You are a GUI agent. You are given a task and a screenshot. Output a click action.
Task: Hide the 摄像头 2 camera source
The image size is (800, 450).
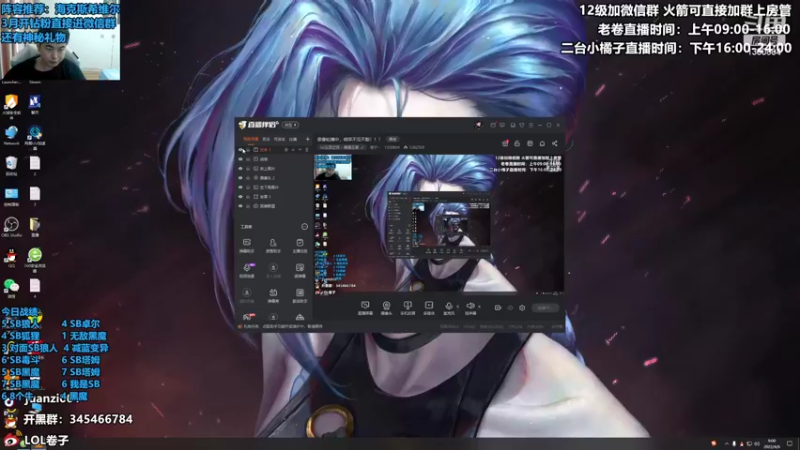[240, 178]
